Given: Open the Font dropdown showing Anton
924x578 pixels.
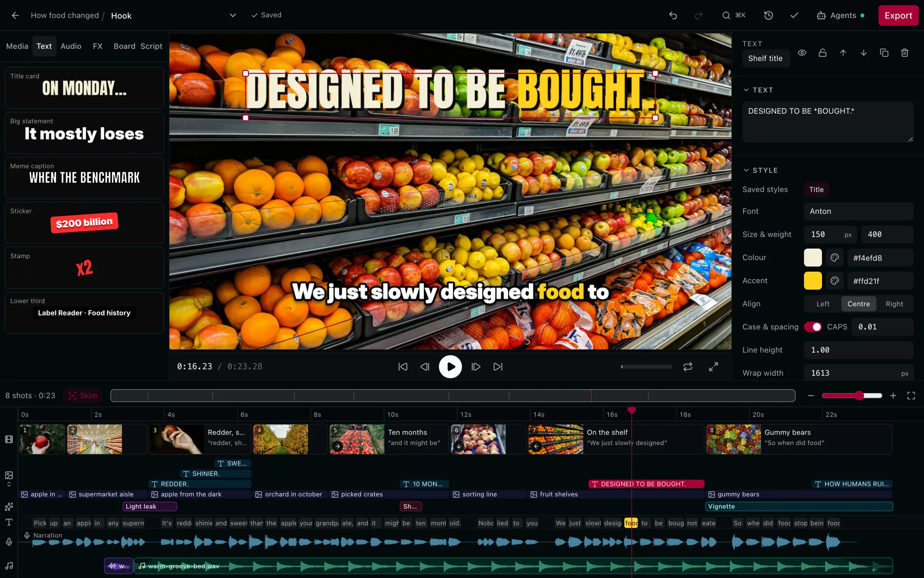Looking at the screenshot, I should click(x=859, y=212).
